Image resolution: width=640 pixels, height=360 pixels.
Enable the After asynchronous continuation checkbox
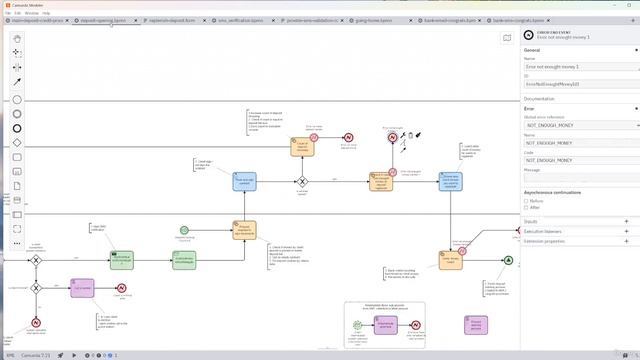(x=526, y=207)
